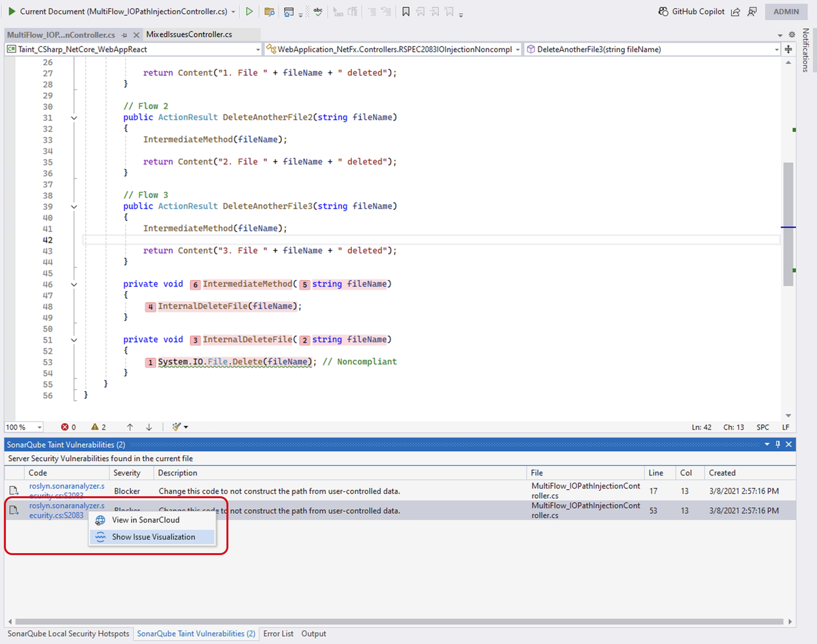
Task: Click the toggle bookmark icon
Action: 406,11
